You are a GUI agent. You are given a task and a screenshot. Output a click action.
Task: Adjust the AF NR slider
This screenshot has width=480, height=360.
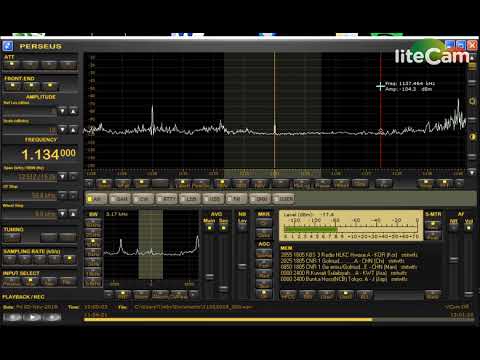454,259
